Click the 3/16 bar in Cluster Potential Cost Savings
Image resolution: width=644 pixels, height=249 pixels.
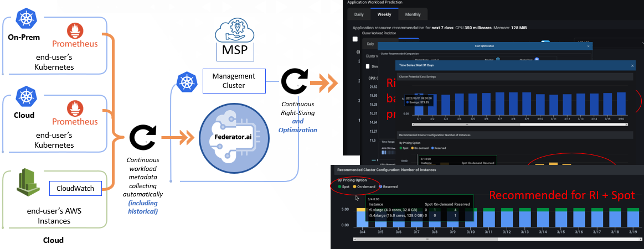(621, 103)
